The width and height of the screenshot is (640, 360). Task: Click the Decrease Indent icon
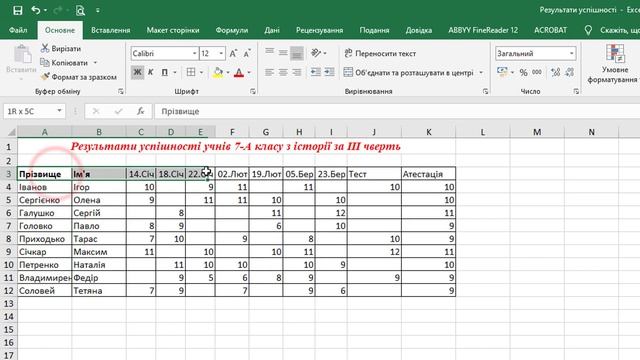pyautogui.click(x=316, y=72)
